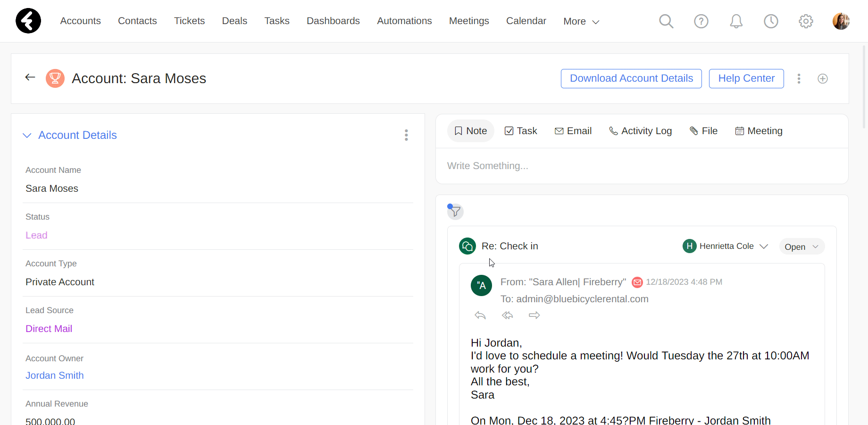Screen dimensions: 868x425
Task: Collapse the Account Details section
Action: point(27,136)
